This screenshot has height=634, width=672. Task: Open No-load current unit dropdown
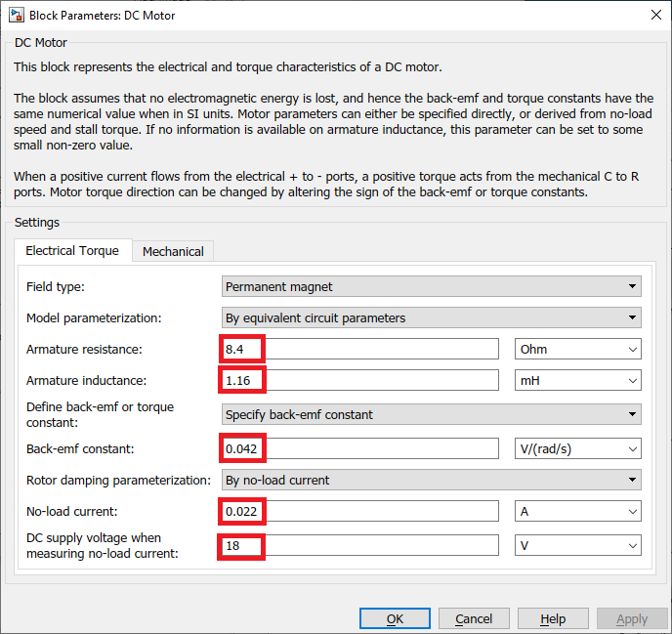(577, 511)
